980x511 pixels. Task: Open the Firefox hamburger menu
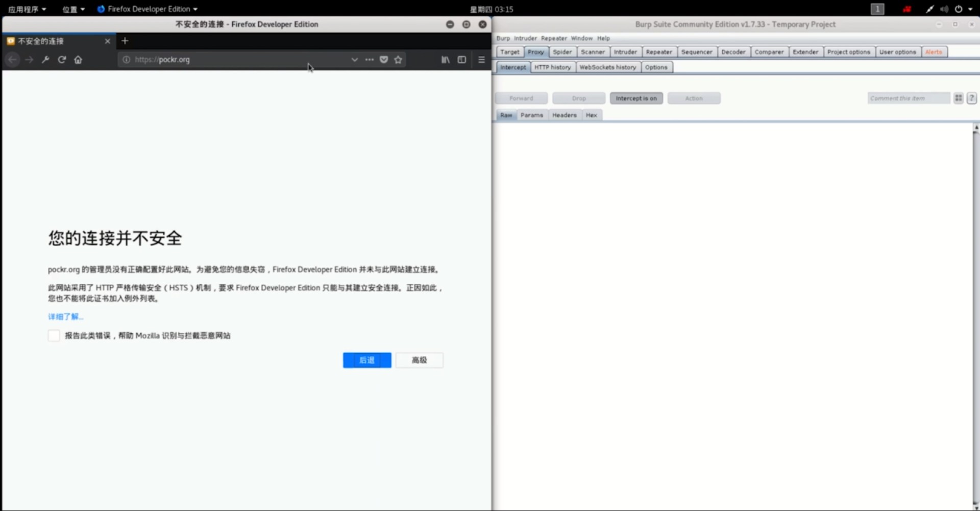tap(481, 60)
